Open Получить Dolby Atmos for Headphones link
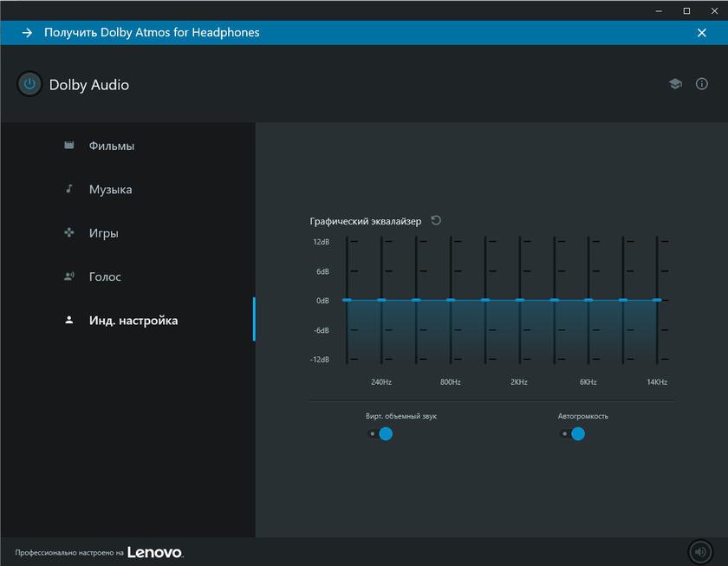728x566 pixels. (x=152, y=33)
